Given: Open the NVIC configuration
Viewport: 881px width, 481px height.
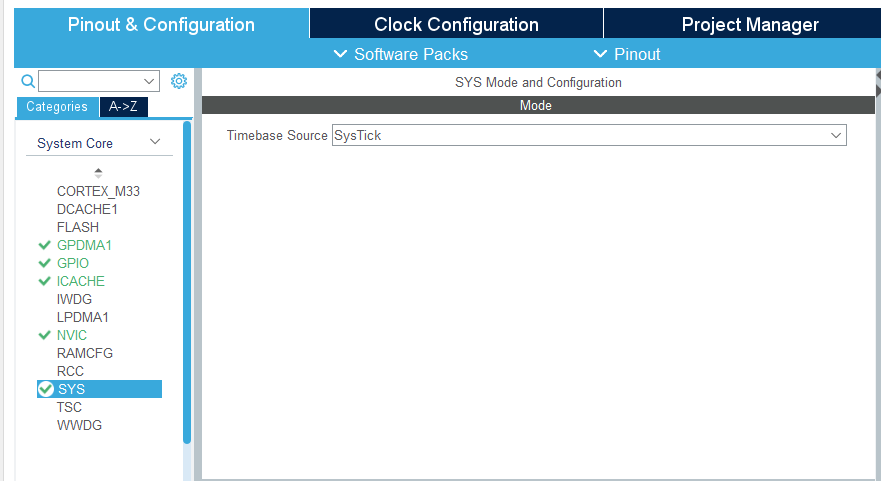Looking at the screenshot, I should pos(72,335).
